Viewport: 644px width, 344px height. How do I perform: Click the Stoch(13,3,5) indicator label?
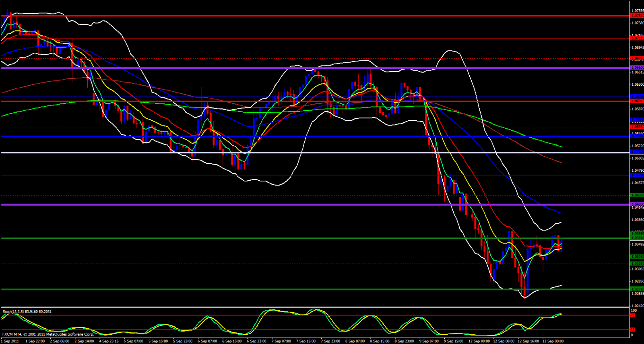pos(27,311)
